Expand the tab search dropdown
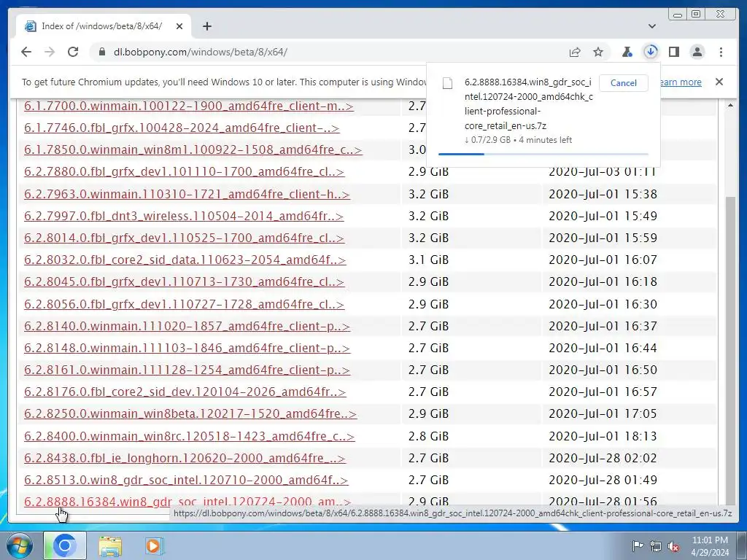The image size is (747, 560). pos(651,26)
